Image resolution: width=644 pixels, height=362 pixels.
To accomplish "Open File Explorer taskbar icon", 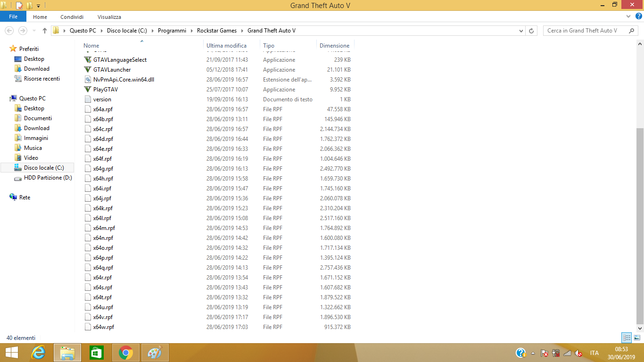I will pyautogui.click(x=67, y=353).
